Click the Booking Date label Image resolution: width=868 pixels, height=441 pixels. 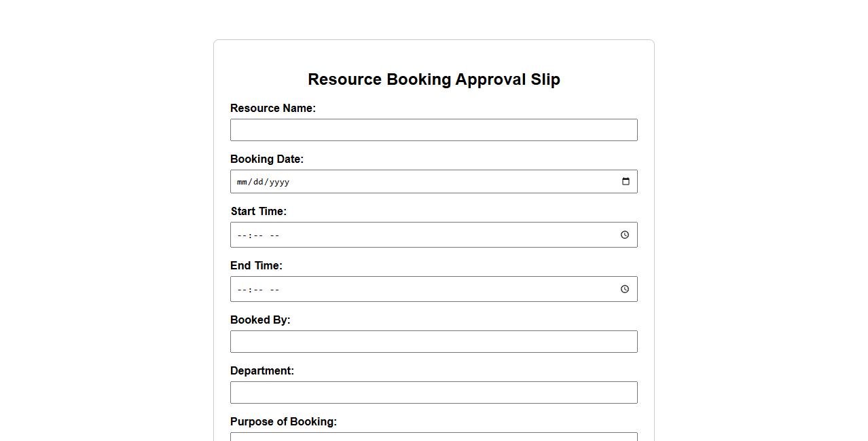point(266,159)
